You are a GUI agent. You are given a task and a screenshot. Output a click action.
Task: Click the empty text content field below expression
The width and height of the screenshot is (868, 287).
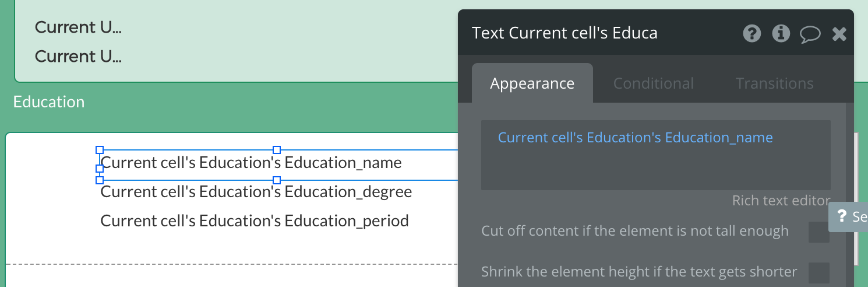(655, 169)
